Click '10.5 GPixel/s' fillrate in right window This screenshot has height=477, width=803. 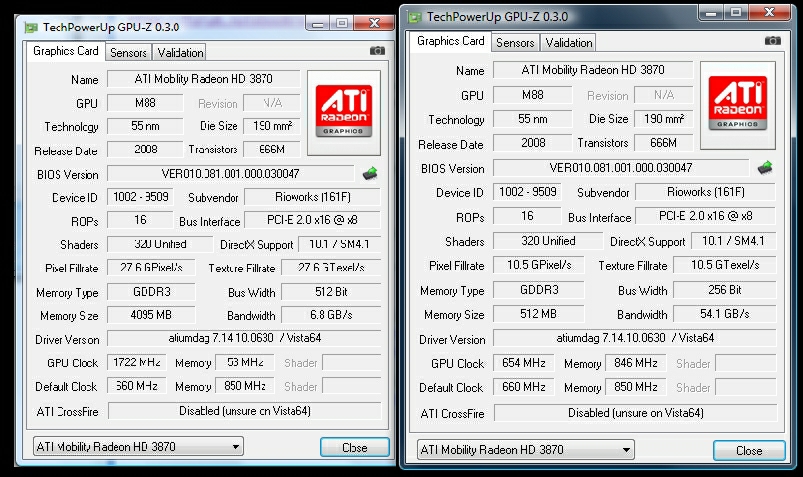point(538,265)
